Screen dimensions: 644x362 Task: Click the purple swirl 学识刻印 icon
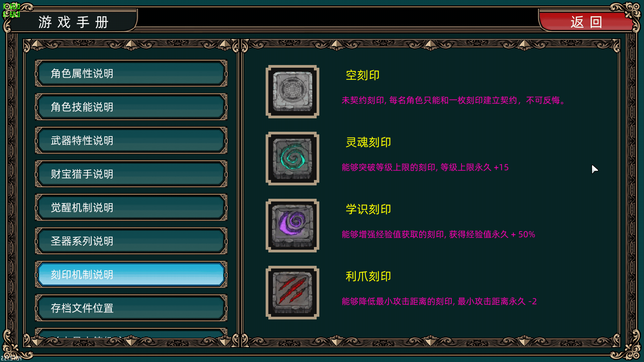292,226
